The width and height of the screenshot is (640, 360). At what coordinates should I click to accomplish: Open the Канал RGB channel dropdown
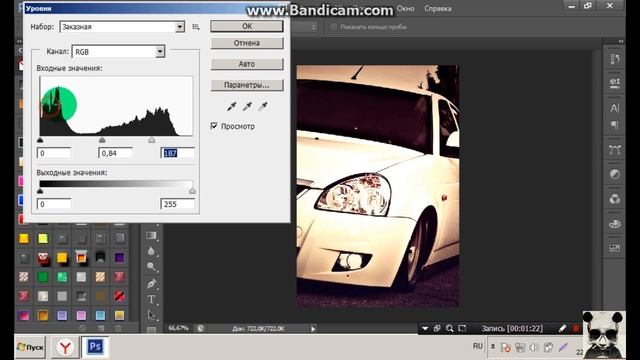(160, 51)
